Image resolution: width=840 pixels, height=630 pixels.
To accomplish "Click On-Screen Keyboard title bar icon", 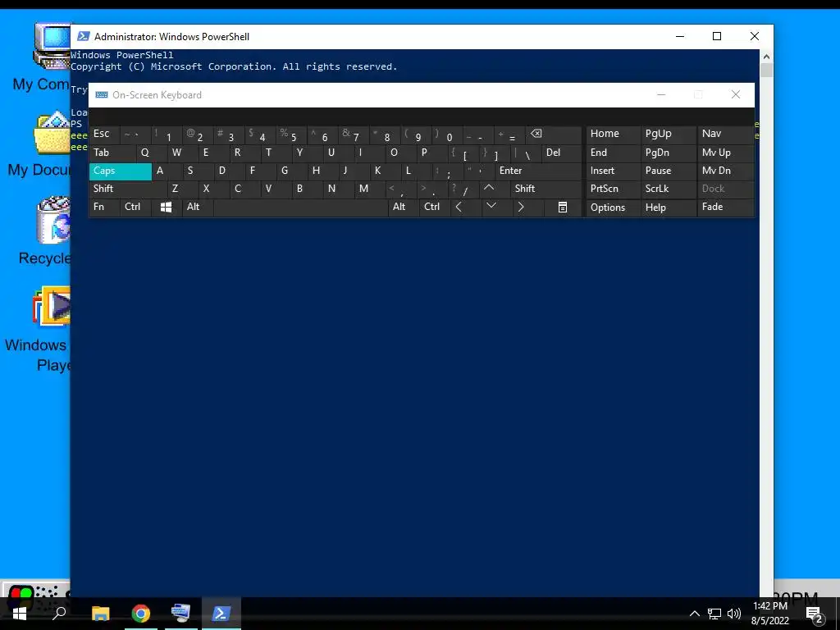I will point(101,95).
